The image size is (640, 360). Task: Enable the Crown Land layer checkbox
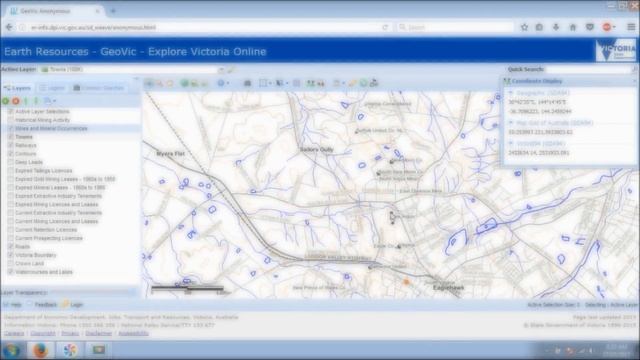click(x=11, y=264)
